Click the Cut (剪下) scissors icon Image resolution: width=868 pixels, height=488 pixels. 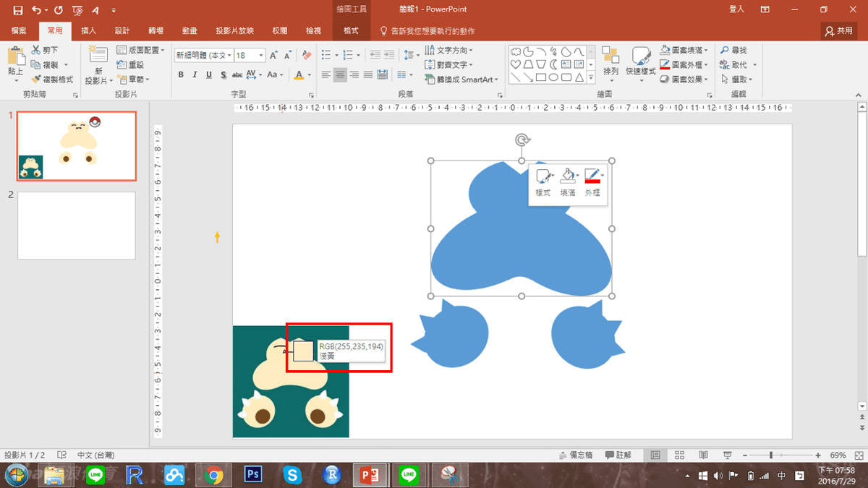coord(36,51)
